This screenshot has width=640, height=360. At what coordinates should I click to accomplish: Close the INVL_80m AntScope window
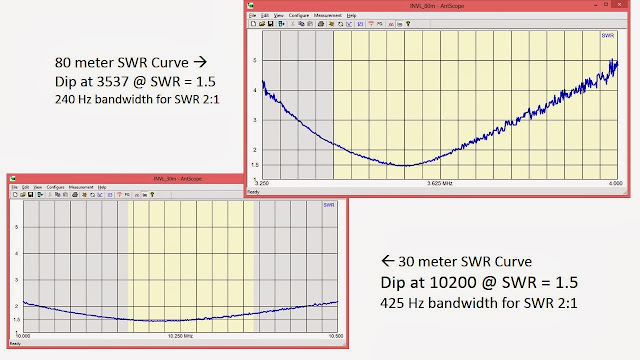click(x=620, y=5)
